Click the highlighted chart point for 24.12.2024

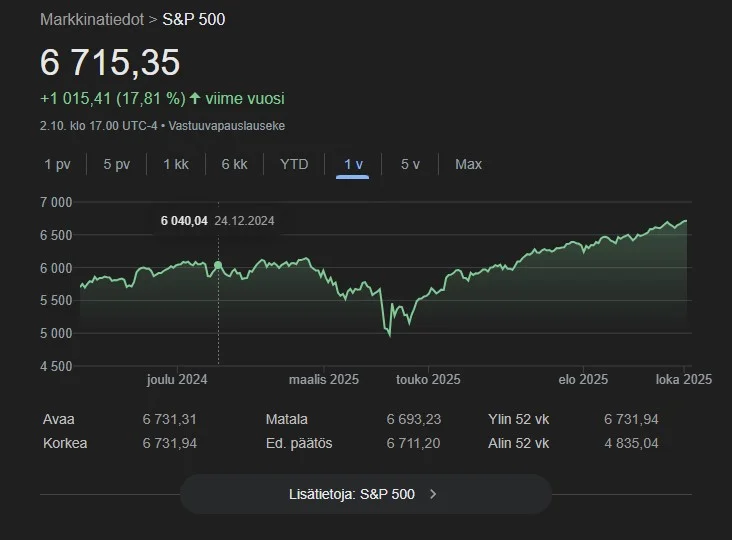pyautogui.click(x=218, y=264)
